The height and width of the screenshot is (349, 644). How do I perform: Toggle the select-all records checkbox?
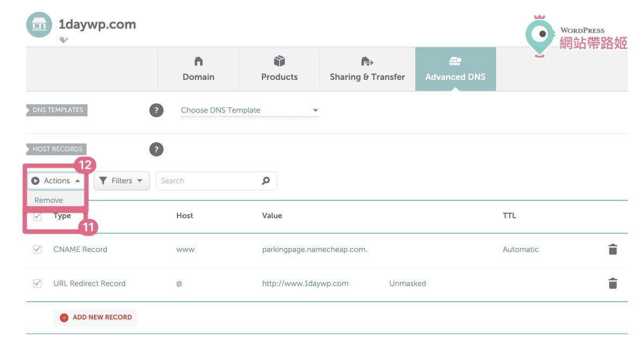[38, 217]
